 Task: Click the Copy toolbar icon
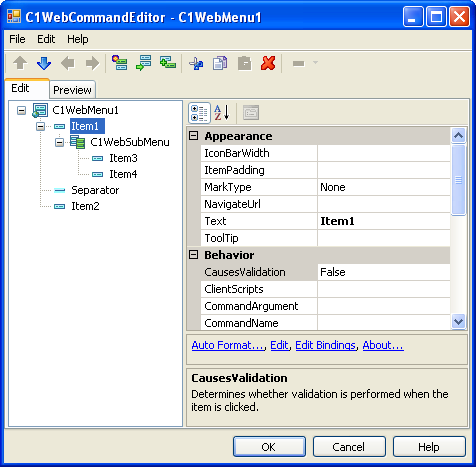click(220, 63)
